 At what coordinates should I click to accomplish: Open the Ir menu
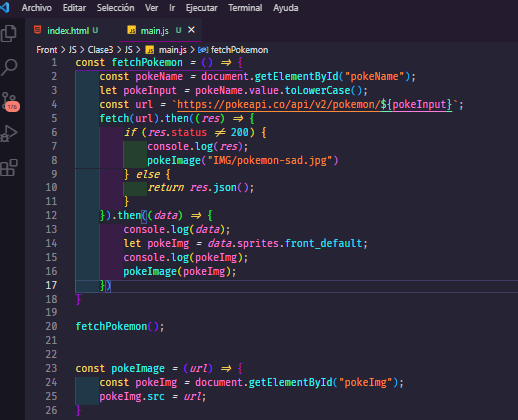[x=172, y=8]
